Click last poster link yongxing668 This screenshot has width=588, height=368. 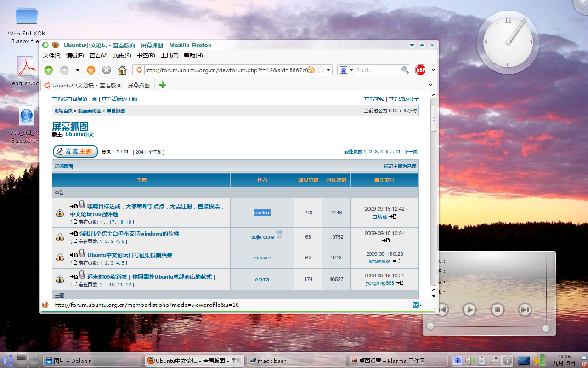pos(379,283)
